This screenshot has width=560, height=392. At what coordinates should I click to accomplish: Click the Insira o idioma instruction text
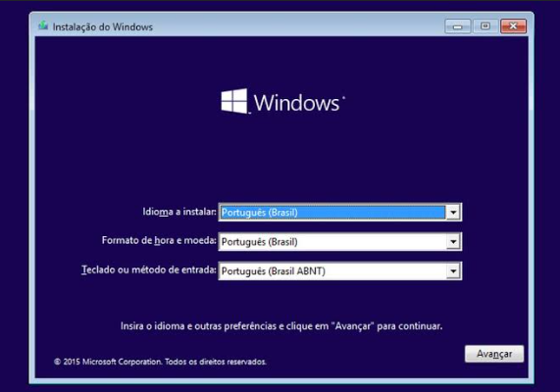click(x=281, y=326)
